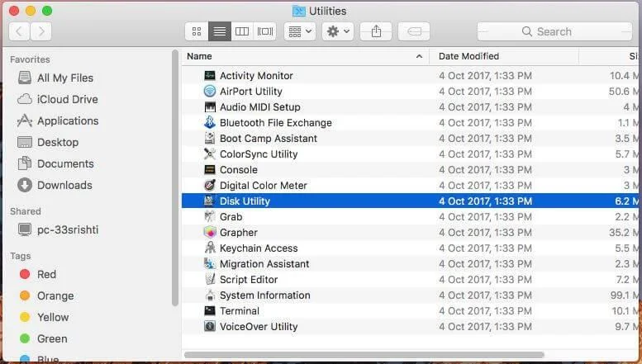Select shared computer pc-33srishti

click(58, 229)
